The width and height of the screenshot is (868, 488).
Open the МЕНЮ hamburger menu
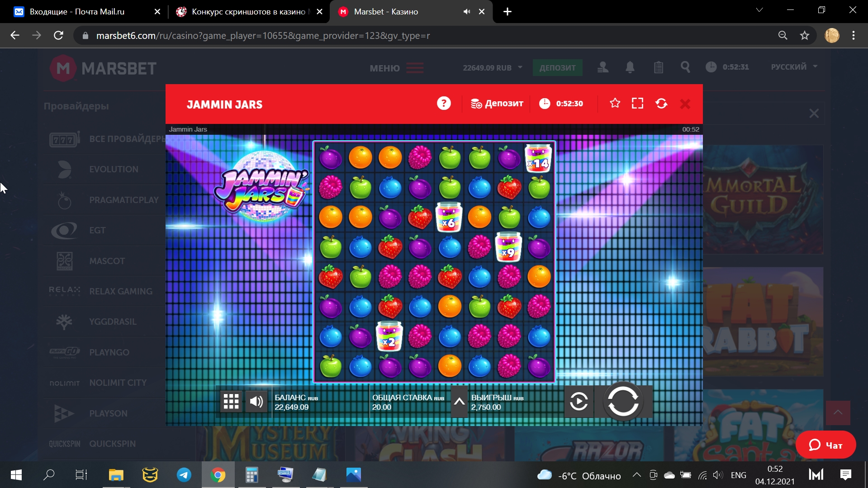point(397,68)
